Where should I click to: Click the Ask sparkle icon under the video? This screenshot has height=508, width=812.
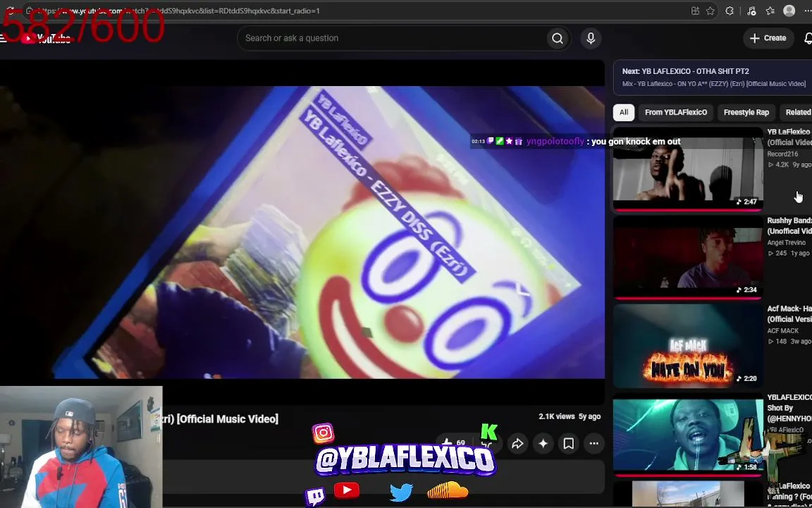(x=543, y=444)
